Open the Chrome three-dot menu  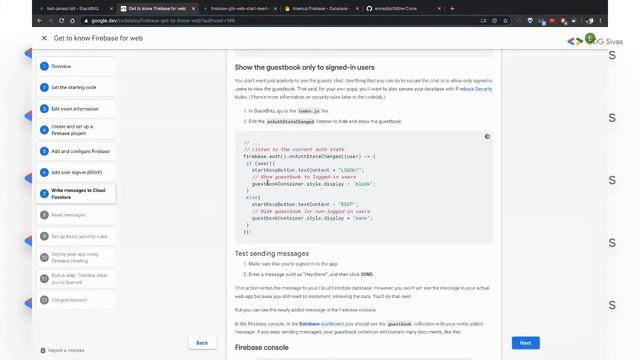tap(600, 20)
